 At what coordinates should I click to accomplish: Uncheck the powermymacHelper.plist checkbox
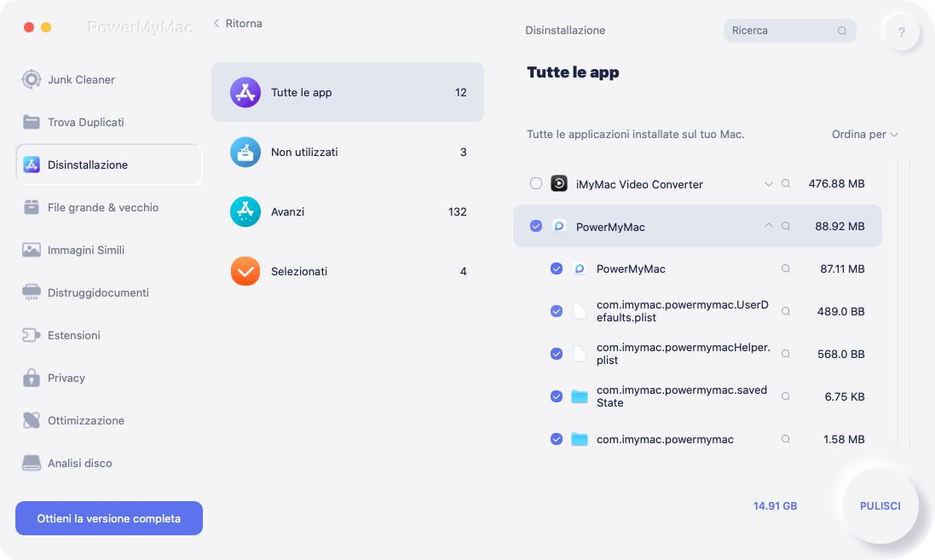pyautogui.click(x=557, y=354)
